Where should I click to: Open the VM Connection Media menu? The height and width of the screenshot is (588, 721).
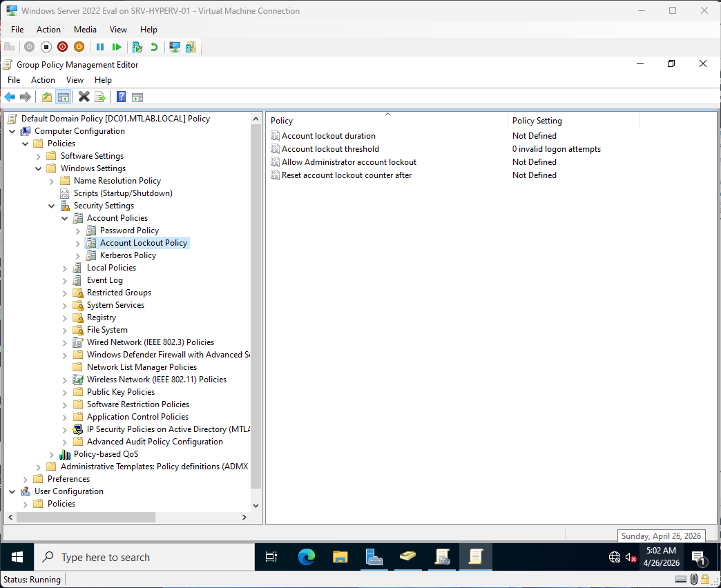tap(85, 30)
